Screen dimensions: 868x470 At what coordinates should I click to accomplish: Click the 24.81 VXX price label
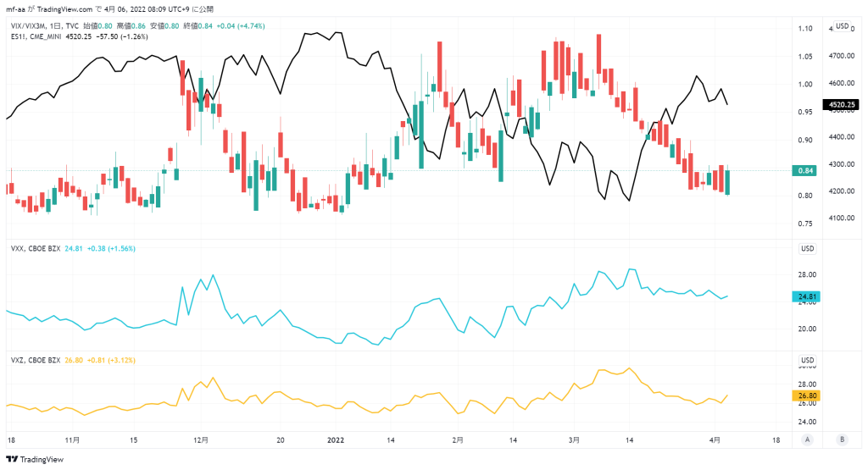pyautogui.click(x=805, y=297)
